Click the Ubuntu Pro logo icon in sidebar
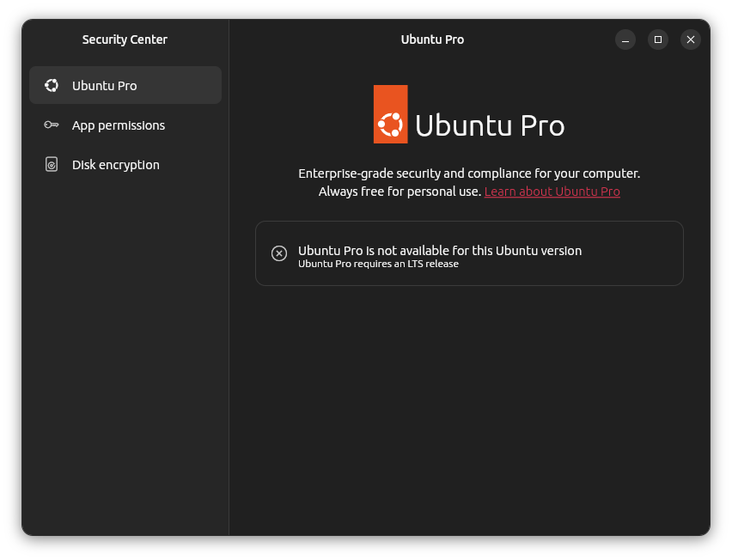 click(x=52, y=85)
